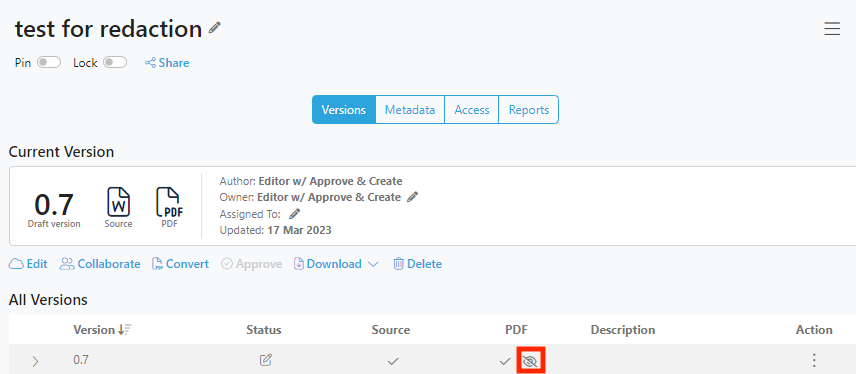This screenshot has height=374, width=856.
Task: Edit Assigned To with pencil icon
Action: click(x=295, y=214)
